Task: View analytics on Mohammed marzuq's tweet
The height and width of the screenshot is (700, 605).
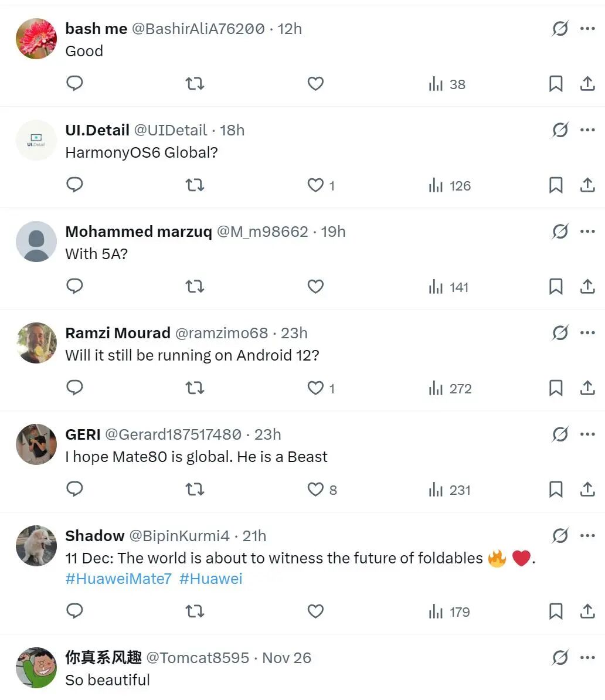Action: click(448, 287)
